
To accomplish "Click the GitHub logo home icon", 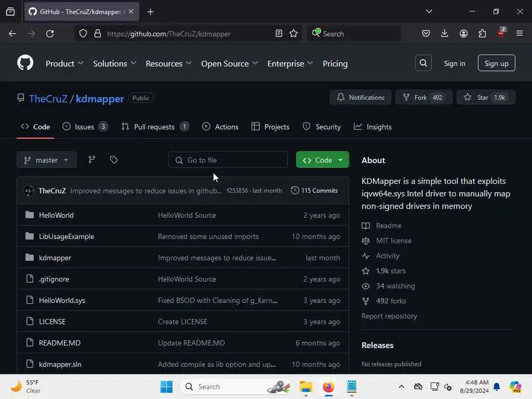I will click(x=25, y=63).
